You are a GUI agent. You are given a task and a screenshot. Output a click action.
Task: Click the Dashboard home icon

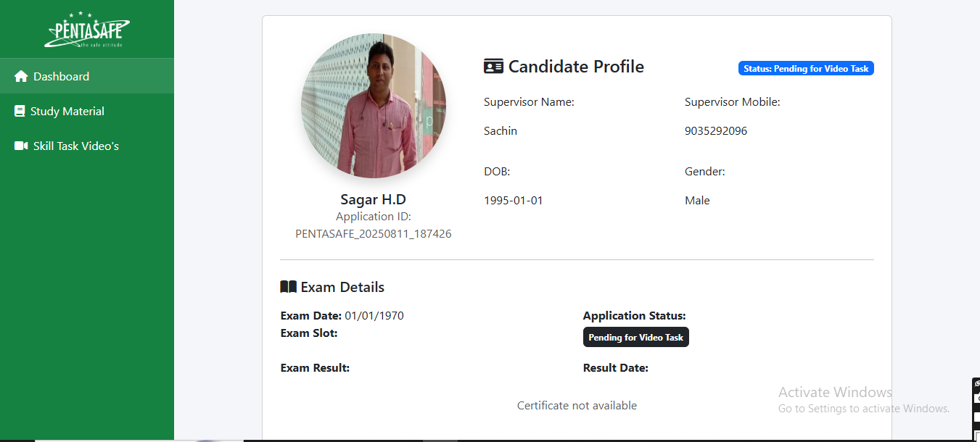coord(21,76)
